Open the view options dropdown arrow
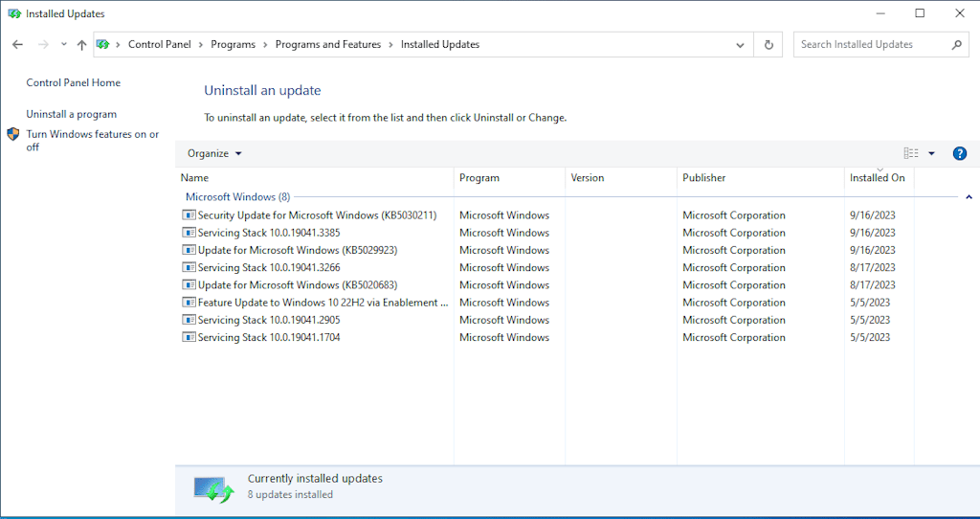 931,153
